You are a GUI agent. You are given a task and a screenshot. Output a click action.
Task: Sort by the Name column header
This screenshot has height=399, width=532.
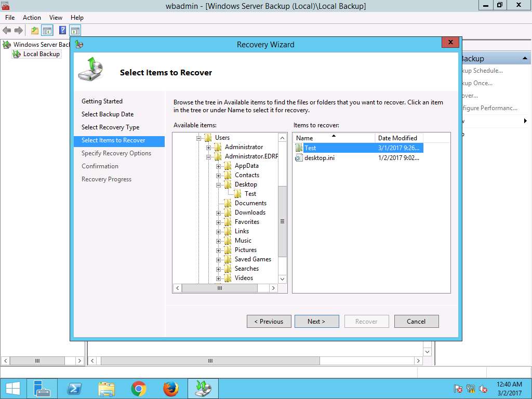point(334,138)
